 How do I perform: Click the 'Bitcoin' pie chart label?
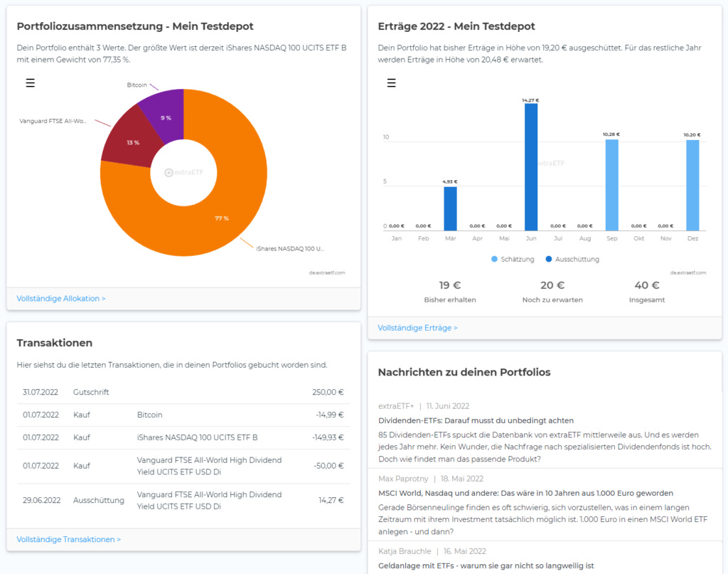(136, 85)
